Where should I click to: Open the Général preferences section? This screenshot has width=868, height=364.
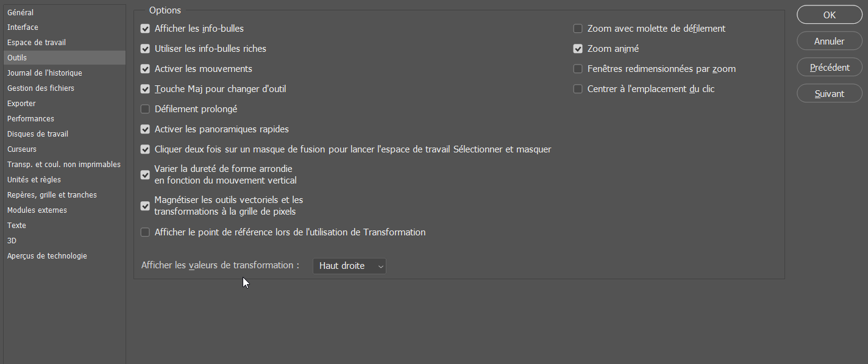(21, 12)
